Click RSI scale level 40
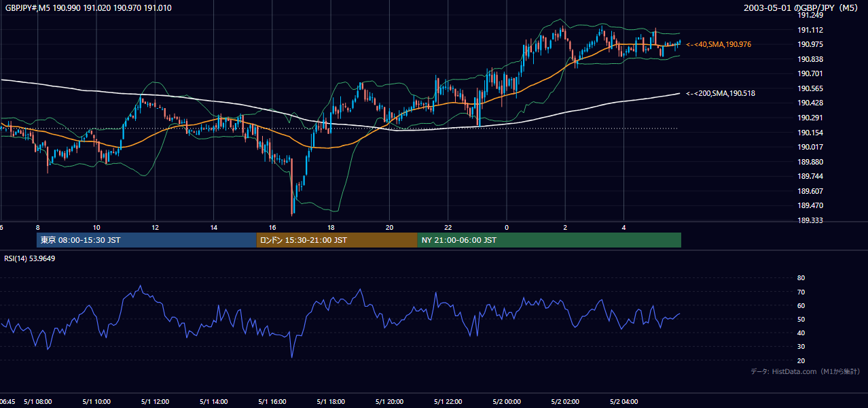This screenshot has height=408, width=868. coord(801,333)
